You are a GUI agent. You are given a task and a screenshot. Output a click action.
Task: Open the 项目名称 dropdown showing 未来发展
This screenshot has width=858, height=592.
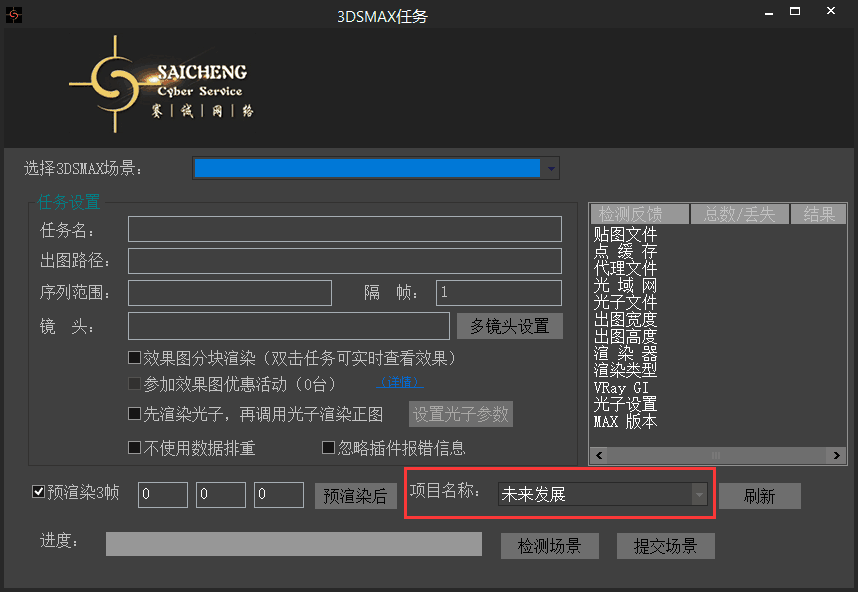tap(700, 494)
